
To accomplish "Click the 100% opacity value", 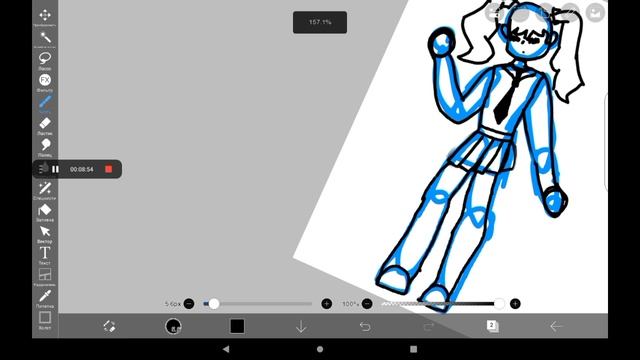I will pyautogui.click(x=351, y=304).
